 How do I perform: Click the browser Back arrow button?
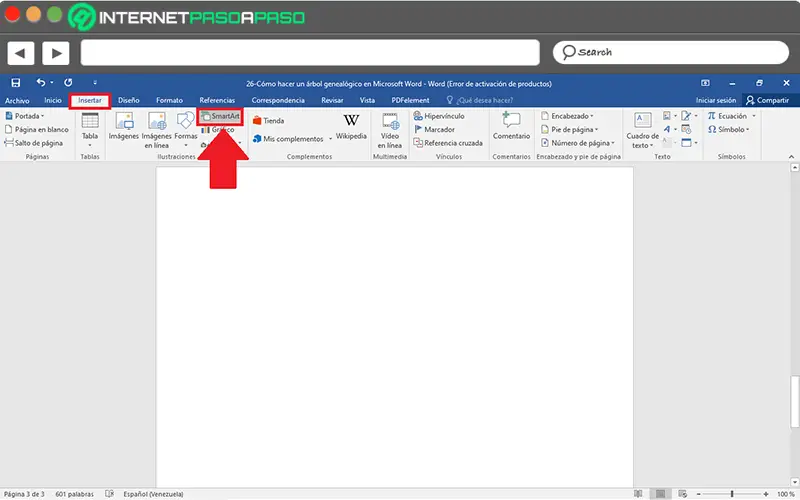[21, 53]
